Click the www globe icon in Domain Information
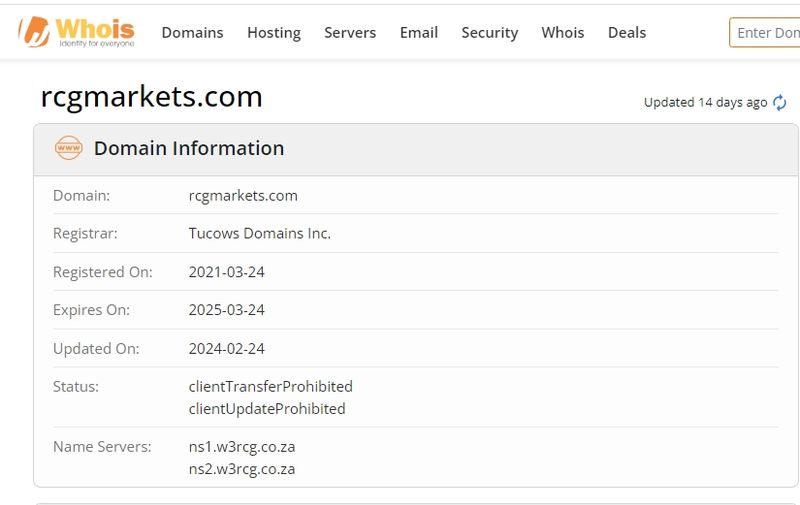The image size is (800, 505). 68,148
